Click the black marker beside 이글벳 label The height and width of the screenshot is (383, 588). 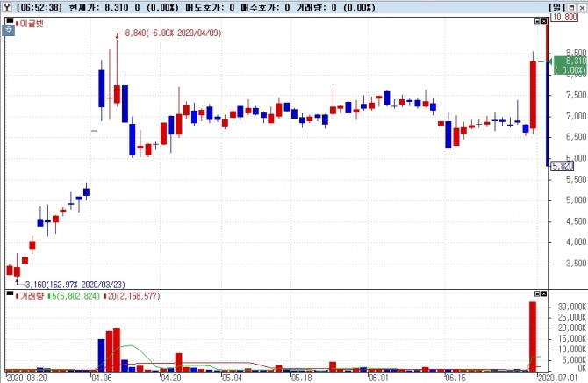[x=11, y=21]
